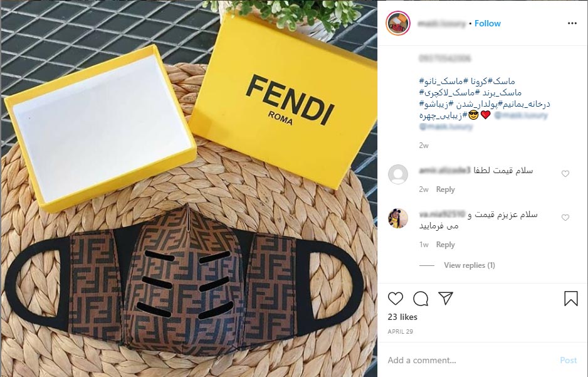Expand View replies (1)

[x=469, y=265]
